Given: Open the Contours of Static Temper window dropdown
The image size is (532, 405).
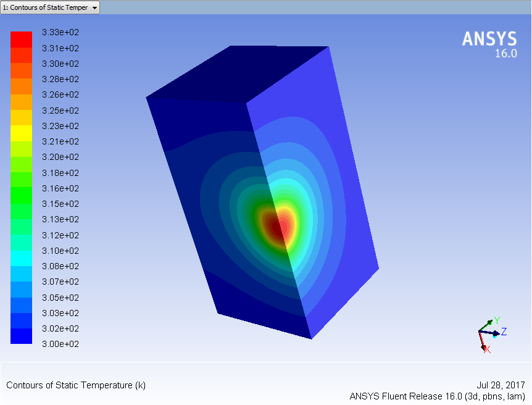Looking at the screenshot, I should (50, 7).
